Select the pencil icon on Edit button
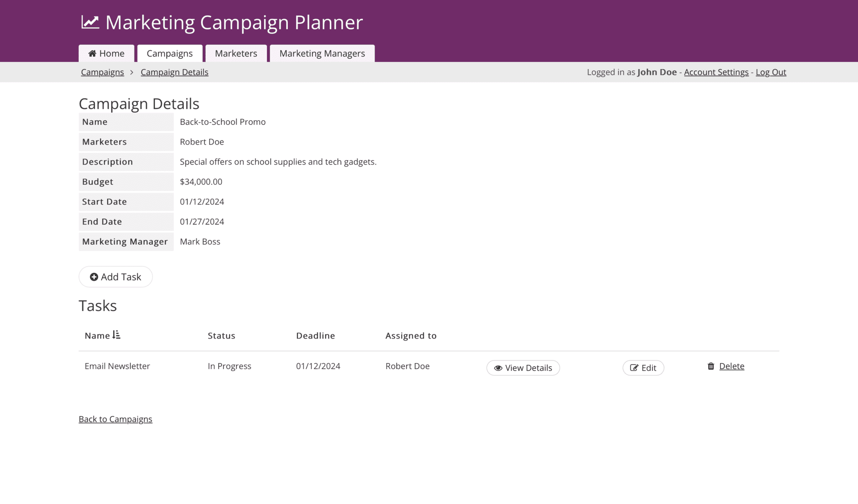This screenshot has width=858, height=504. [634, 367]
